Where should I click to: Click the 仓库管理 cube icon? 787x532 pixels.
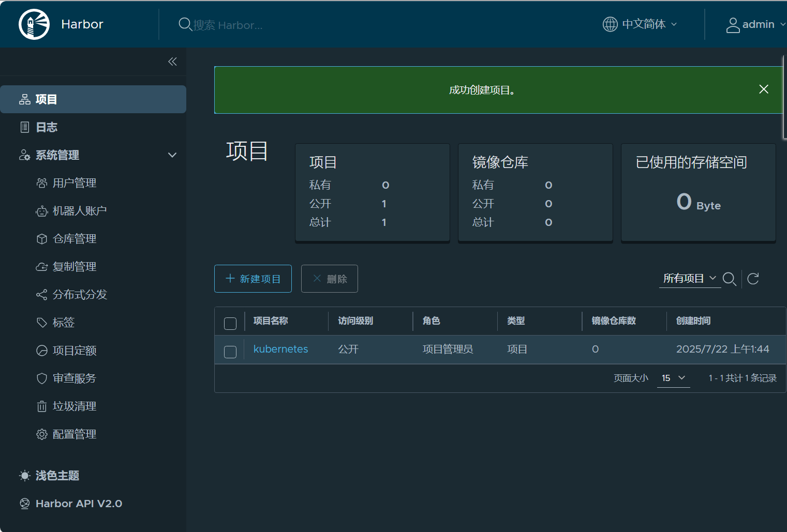point(42,239)
